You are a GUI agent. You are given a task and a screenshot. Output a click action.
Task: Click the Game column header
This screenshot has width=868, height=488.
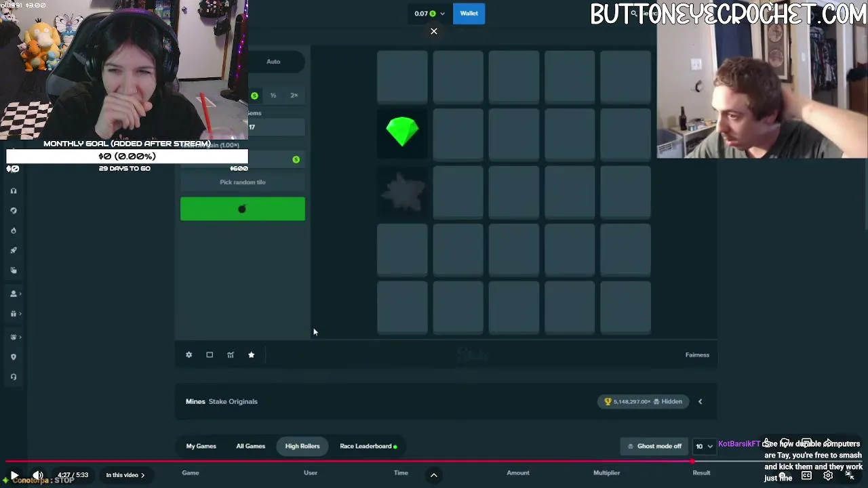click(191, 473)
